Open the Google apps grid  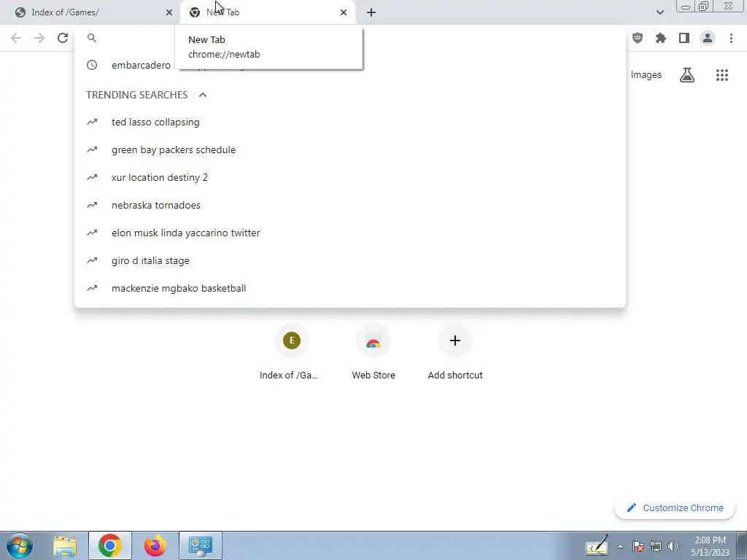(x=722, y=75)
